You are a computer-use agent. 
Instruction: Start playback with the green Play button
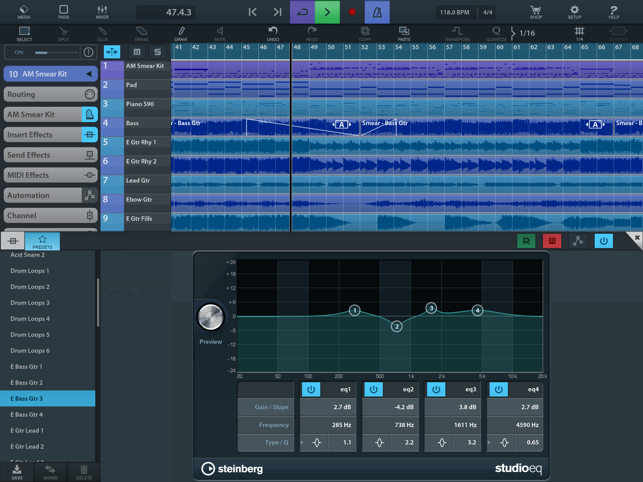327,12
